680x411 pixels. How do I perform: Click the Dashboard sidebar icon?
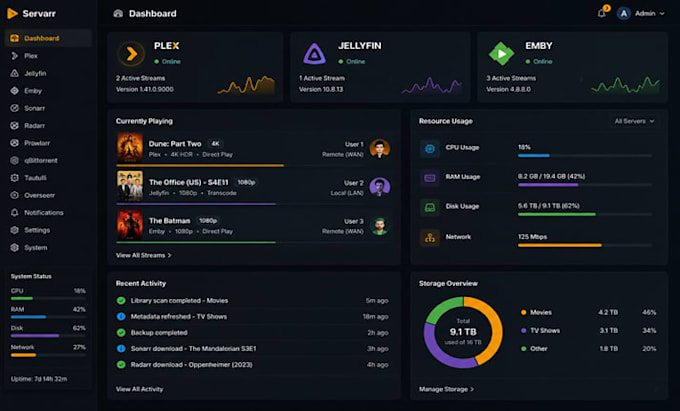[15, 38]
